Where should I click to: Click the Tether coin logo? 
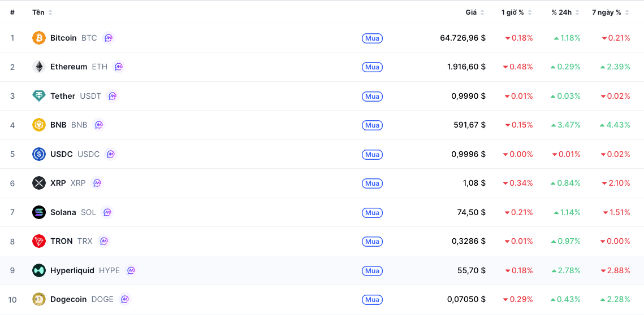point(39,96)
